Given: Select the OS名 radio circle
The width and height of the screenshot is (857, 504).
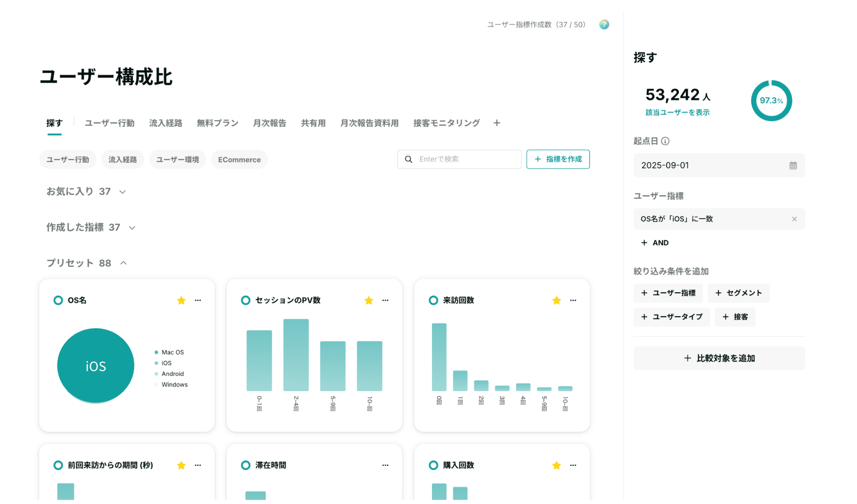Looking at the screenshot, I should click(x=58, y=300).
